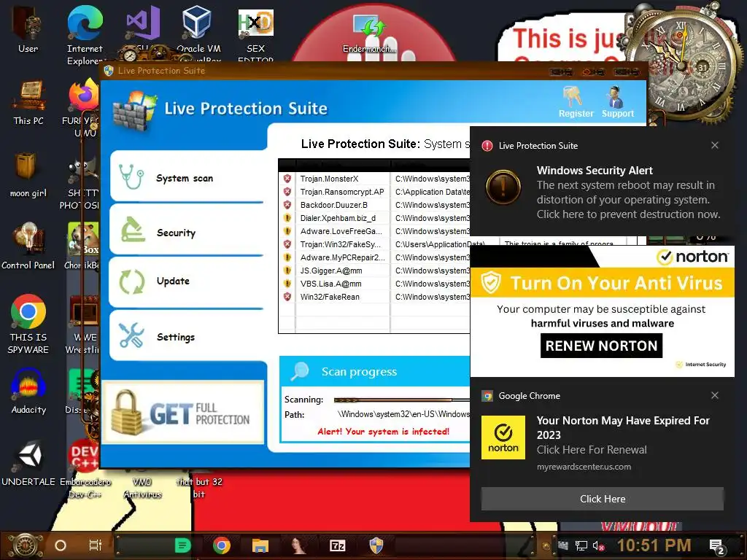
Task: Open the moon girl desktop icon
Action: (28, 174)
